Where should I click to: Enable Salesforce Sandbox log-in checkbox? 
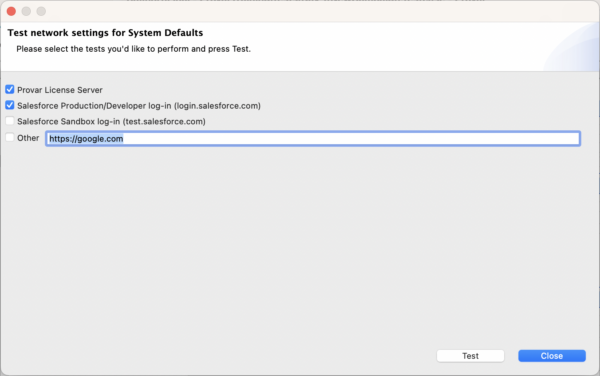(x=10, y=121)
